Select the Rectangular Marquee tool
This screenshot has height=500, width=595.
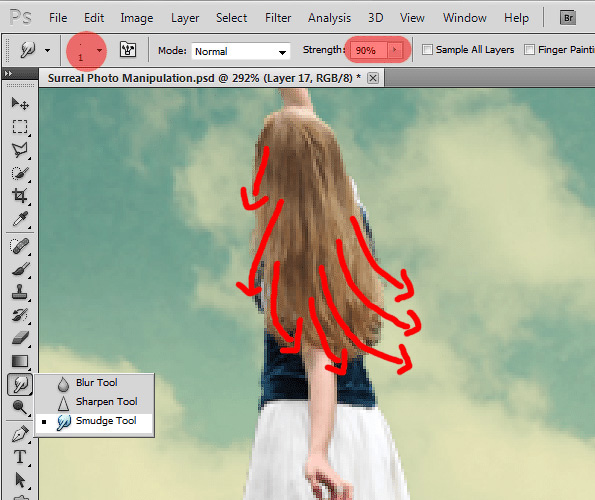(20, 127)
